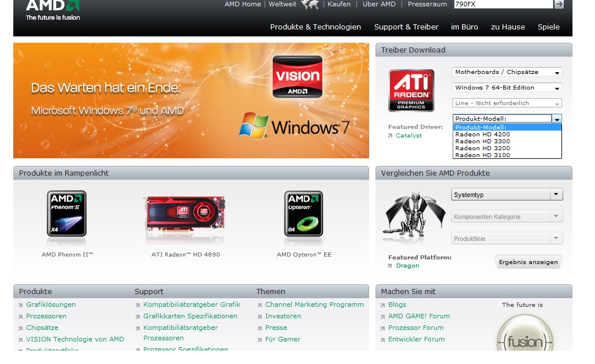Click the Ergebnis anzeigen button
This screenshot has height=364, width=595.
coord(528,262)
